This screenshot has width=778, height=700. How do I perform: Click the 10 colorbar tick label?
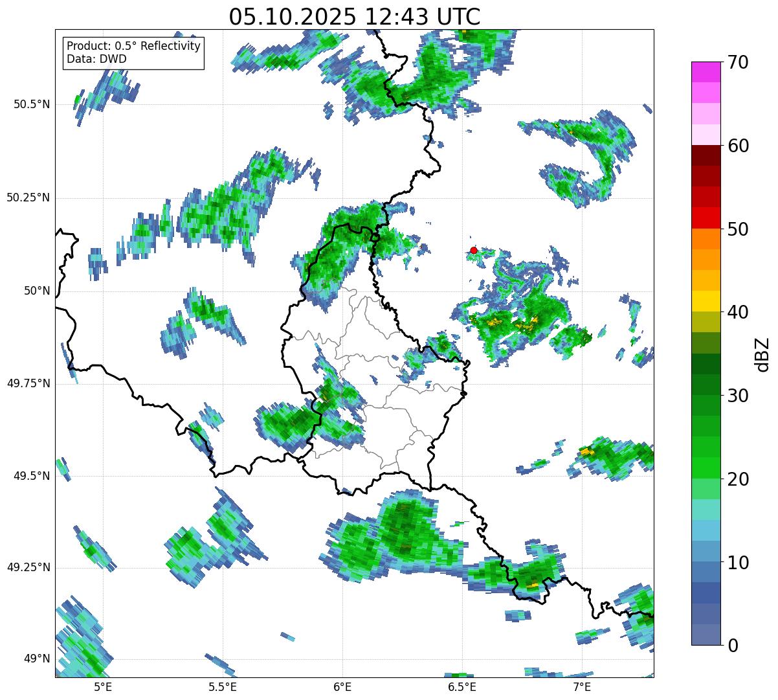point(737,563)
